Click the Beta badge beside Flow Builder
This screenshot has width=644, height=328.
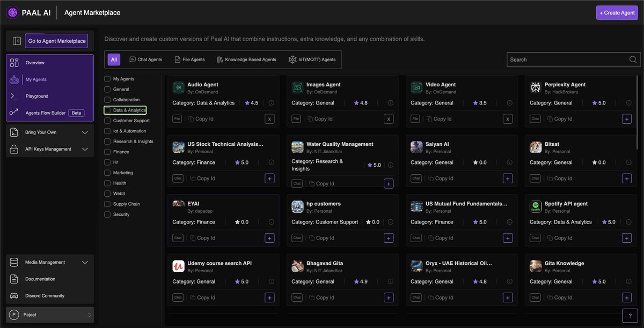click(77, 113)
